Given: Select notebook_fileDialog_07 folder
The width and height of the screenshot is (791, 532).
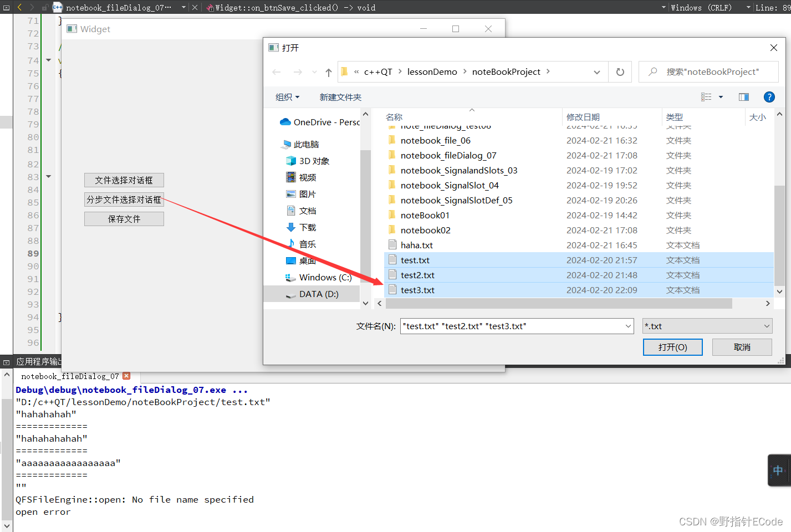Looking at the screenshot, I should click(448, 155).
